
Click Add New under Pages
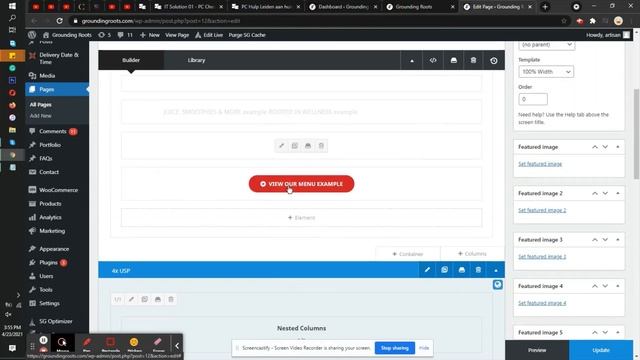coord(40,116)
